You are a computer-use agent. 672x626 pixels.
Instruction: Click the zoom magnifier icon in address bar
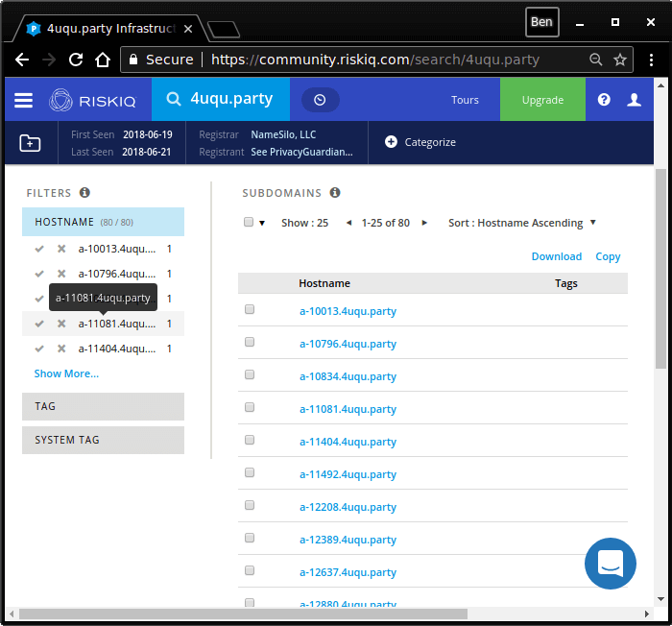pos(596,60)
